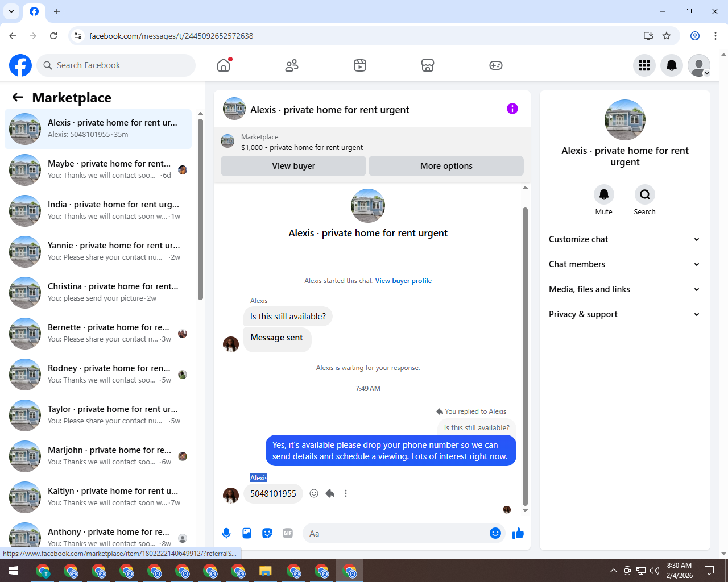Expand Media, files and links section

(624, 289)
